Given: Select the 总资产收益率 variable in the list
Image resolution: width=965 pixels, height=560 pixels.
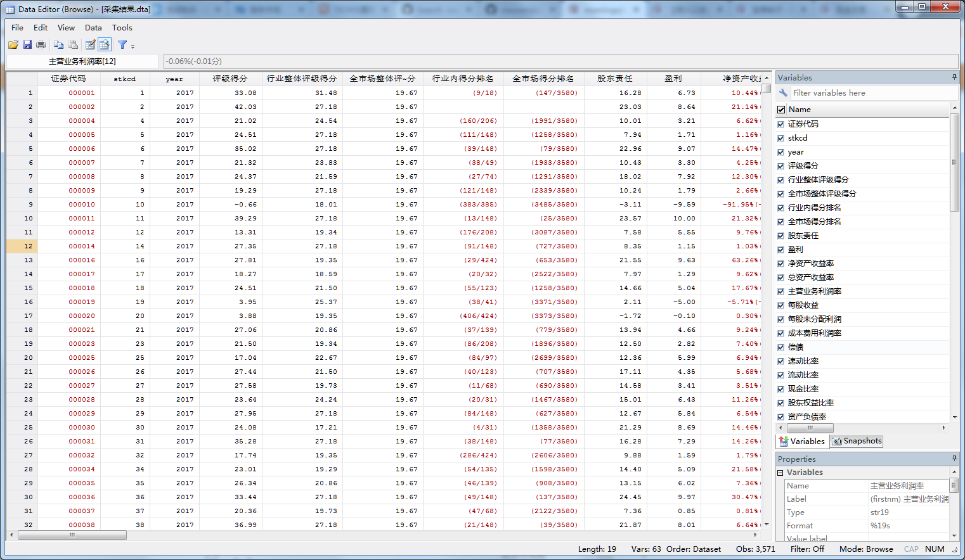Looking at the screenshot, I should click(x=811, y=277).
